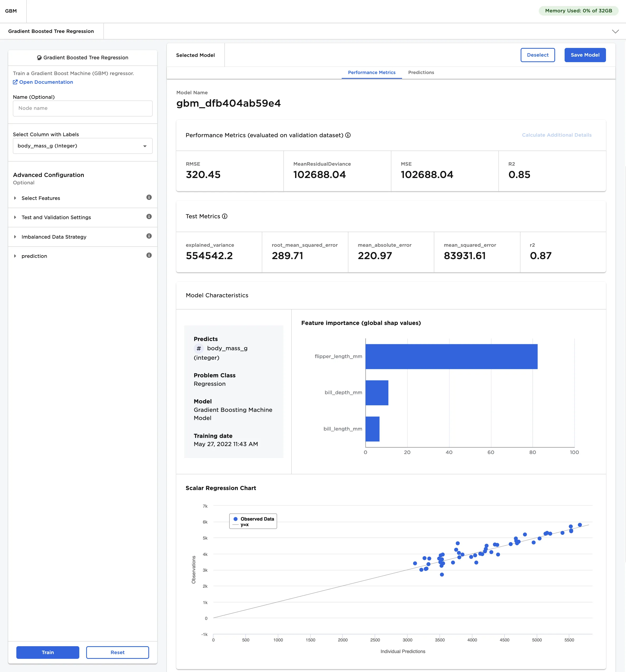Click the Save Model button

tap(585, 55)
